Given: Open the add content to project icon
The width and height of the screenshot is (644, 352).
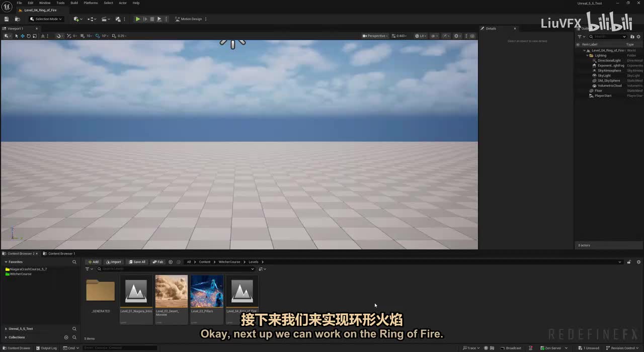Looking at the screenshot, I should pos(77,19).
